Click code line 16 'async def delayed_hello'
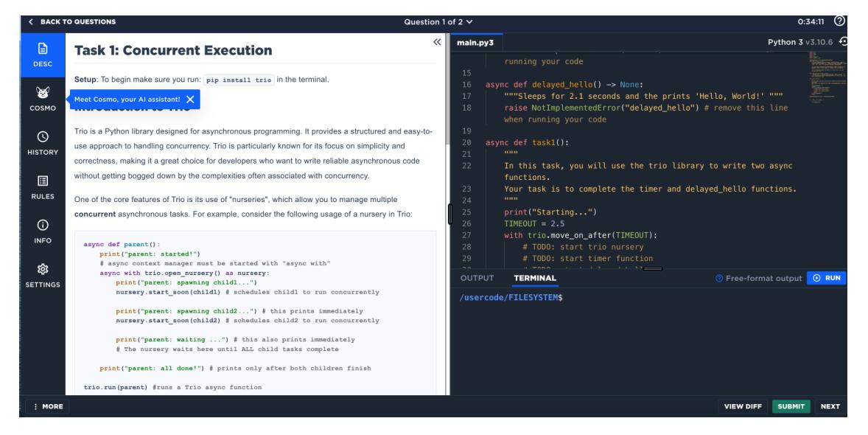 pyautogui.click(x=564, y=85)
